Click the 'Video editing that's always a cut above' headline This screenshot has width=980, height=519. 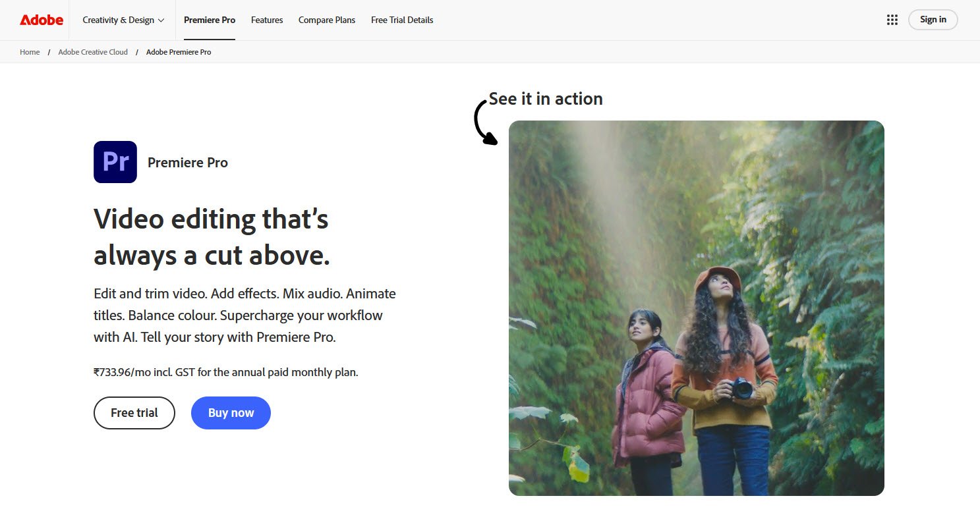click(212, 237)
